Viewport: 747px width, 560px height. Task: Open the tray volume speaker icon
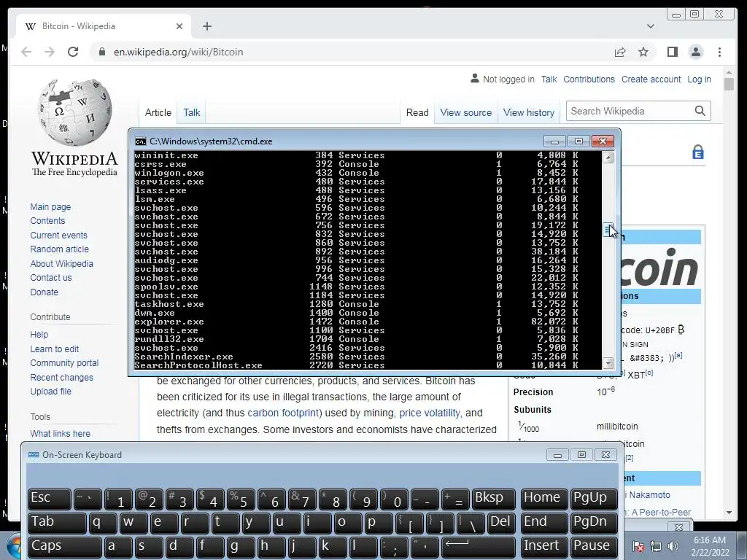(673, 546)
